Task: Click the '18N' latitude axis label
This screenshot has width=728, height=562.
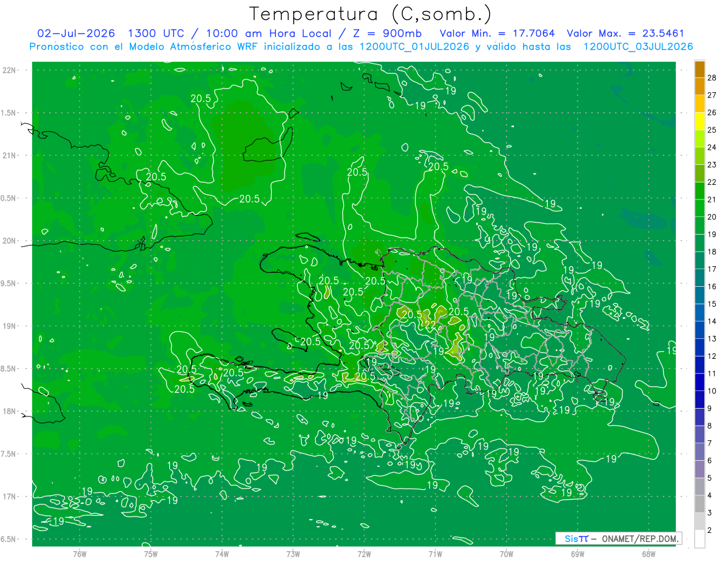Action: coord(9,411)
